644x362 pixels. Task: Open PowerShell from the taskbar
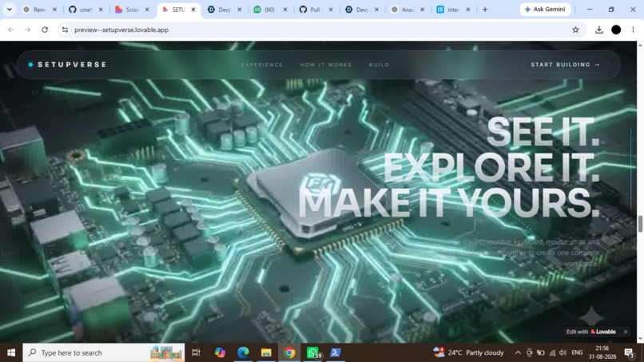tap(336, 352)
